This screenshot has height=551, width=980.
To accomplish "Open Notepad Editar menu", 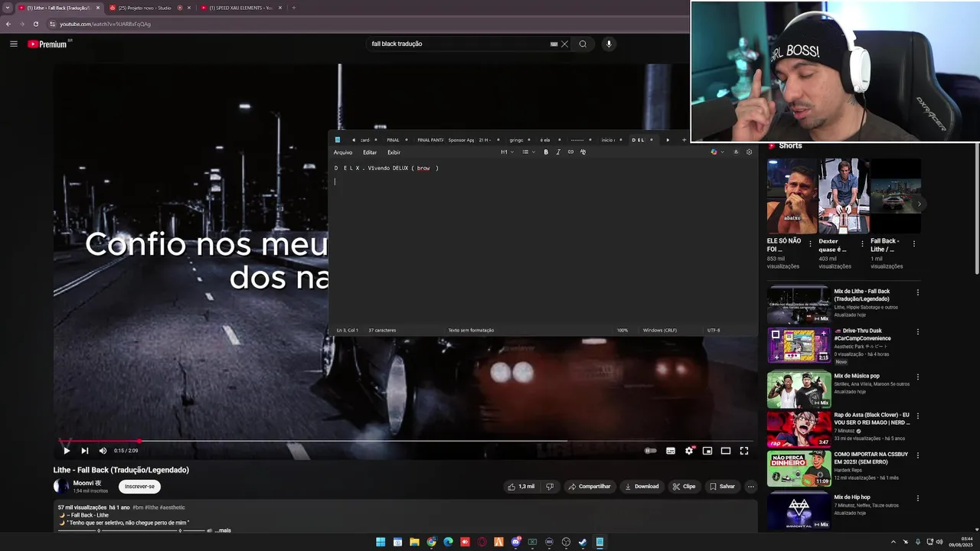I will point(370,152).
